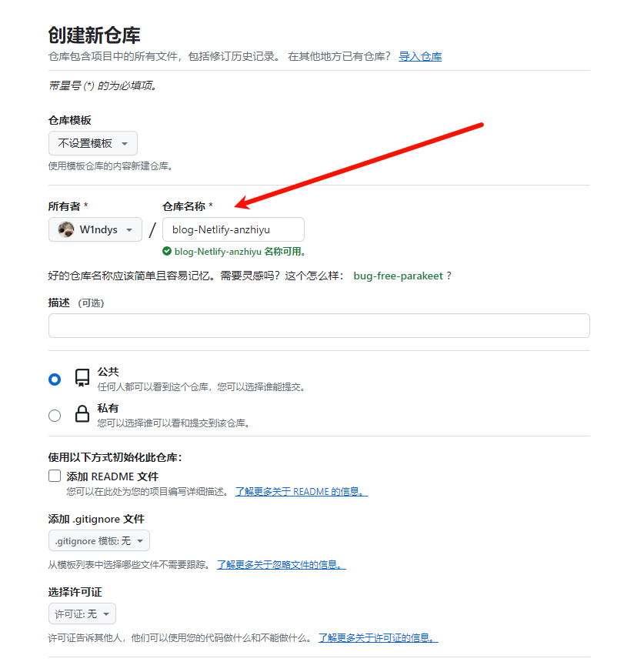Open the learn more about licenses link

tap(378, 638)
